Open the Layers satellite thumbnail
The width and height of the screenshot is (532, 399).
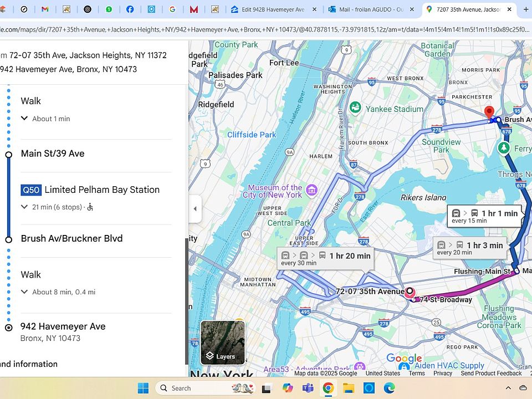[223, 342]
